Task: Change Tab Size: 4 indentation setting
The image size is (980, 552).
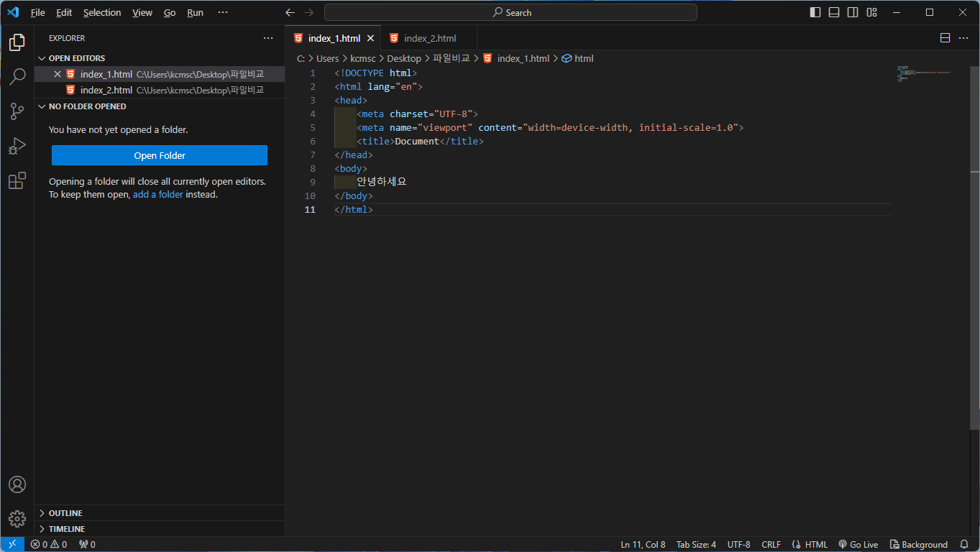Action: 696,544
